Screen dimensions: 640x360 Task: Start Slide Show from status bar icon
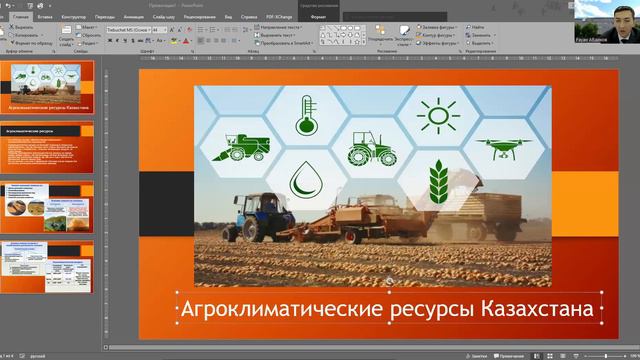click(x=576, y=356)
